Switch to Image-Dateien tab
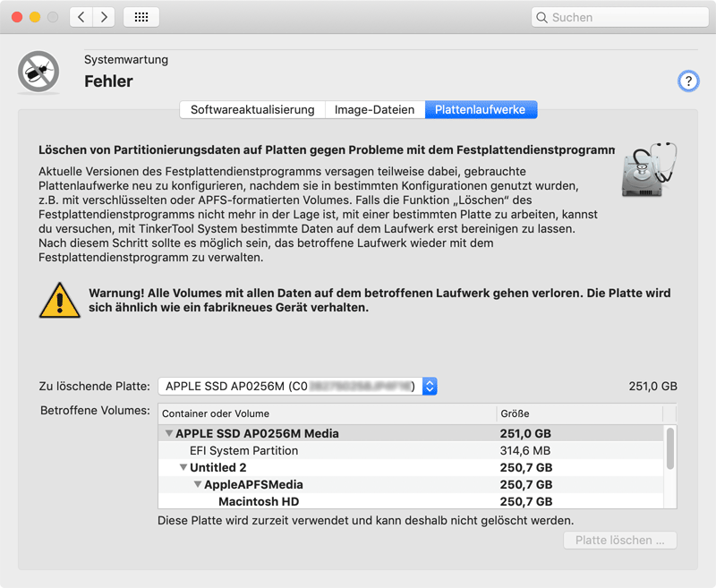Screen dimensions: 716x588 pos(374,109)
